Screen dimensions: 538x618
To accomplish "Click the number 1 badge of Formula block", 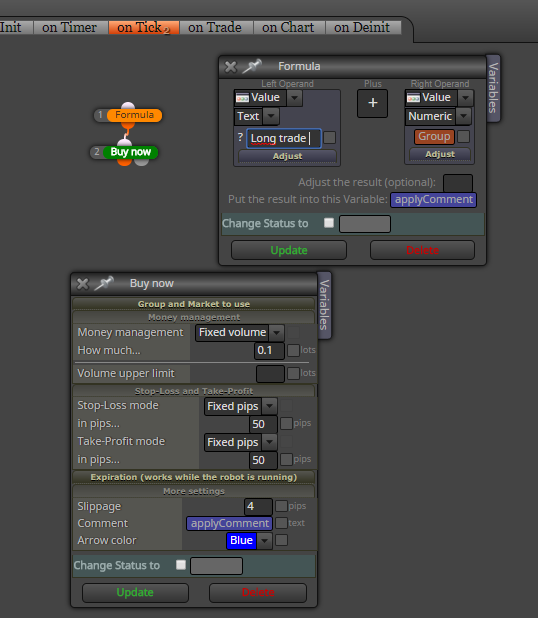I will point(101,115).
